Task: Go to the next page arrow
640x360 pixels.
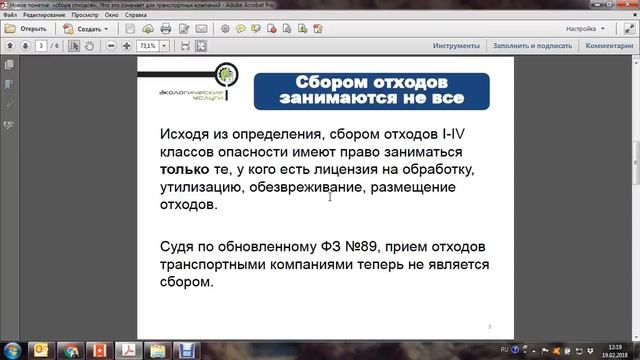Action: point(25,46)
